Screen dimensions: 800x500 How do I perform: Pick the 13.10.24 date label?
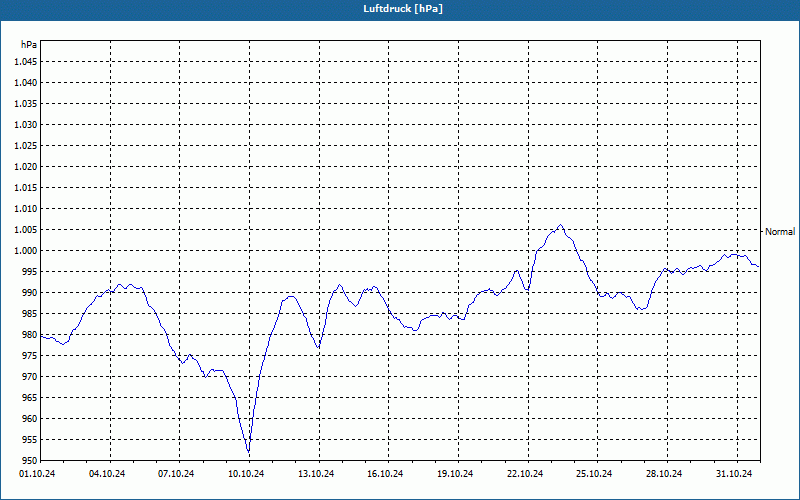[x=316, y=474]
